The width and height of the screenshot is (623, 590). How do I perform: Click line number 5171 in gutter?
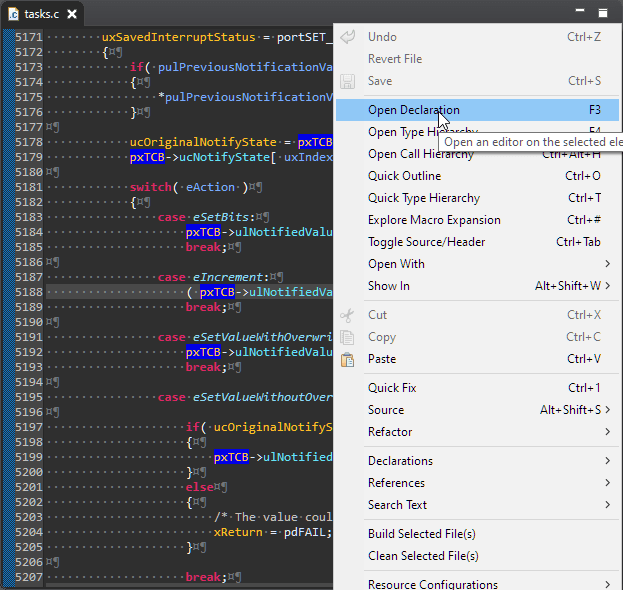29,37
